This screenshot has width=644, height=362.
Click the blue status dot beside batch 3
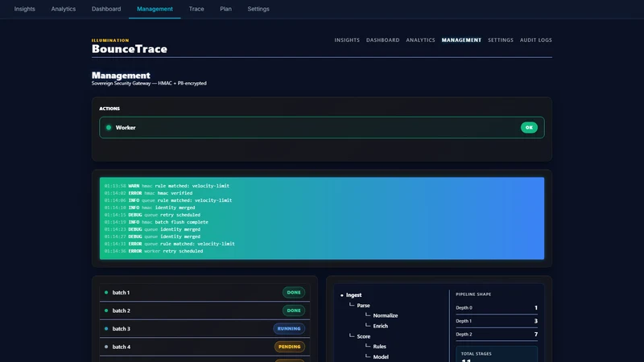(106, 329)
